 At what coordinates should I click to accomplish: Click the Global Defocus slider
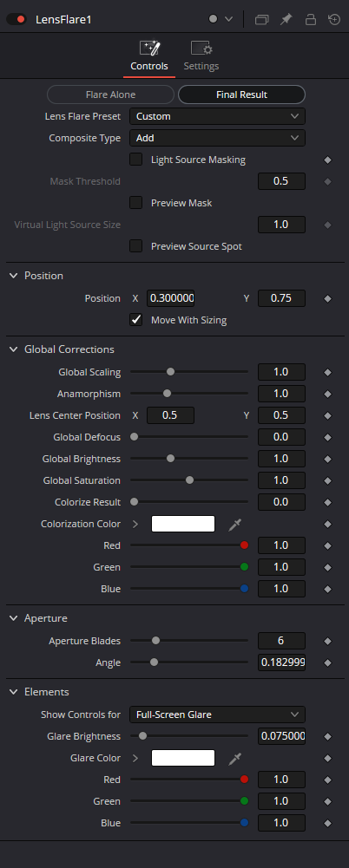[x=189, y=437]
